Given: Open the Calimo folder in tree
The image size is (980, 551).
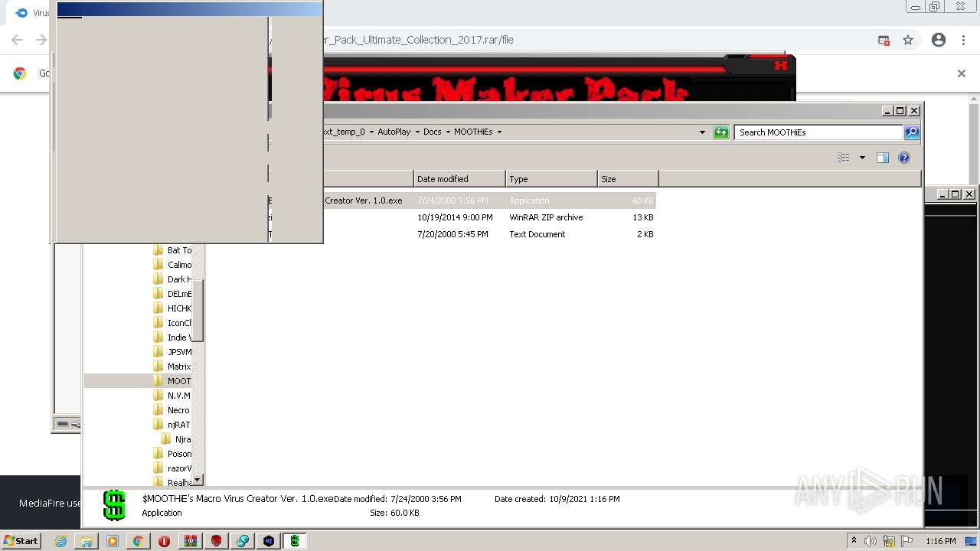Looking at the screenshot, I should pos(172,265).
